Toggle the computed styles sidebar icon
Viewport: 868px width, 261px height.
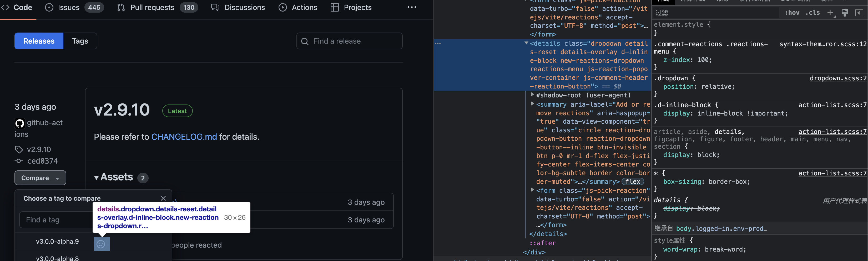[859, 13]
